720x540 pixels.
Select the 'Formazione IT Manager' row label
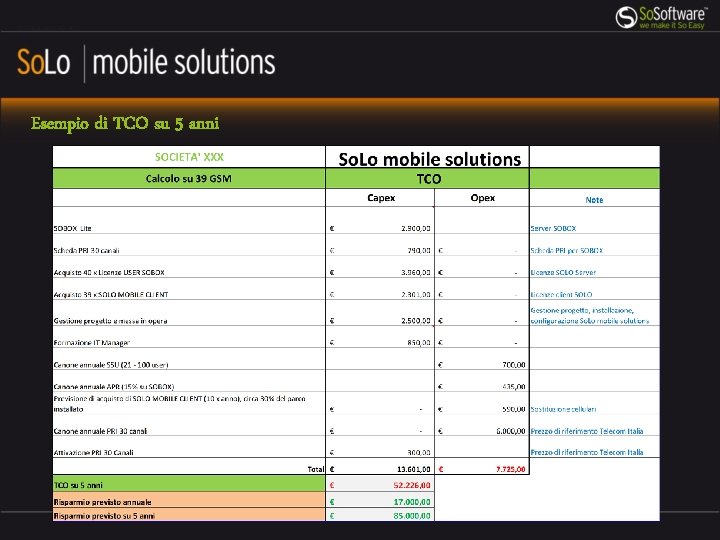click(91, 343)
